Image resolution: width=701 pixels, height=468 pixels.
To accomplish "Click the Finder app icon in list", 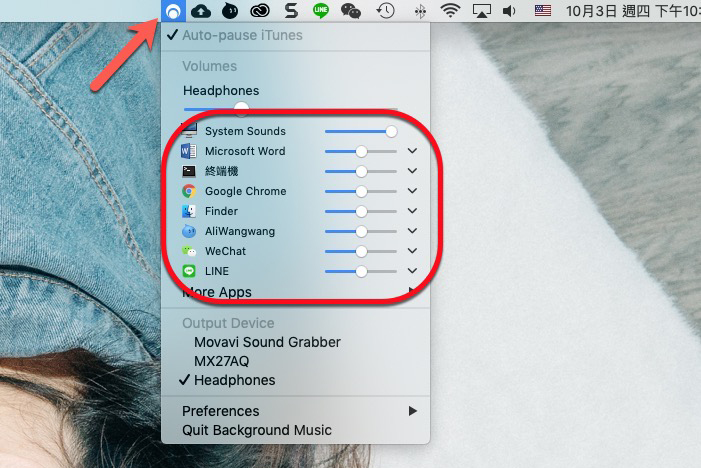I will pyautogui.click(x=189, y=211).
